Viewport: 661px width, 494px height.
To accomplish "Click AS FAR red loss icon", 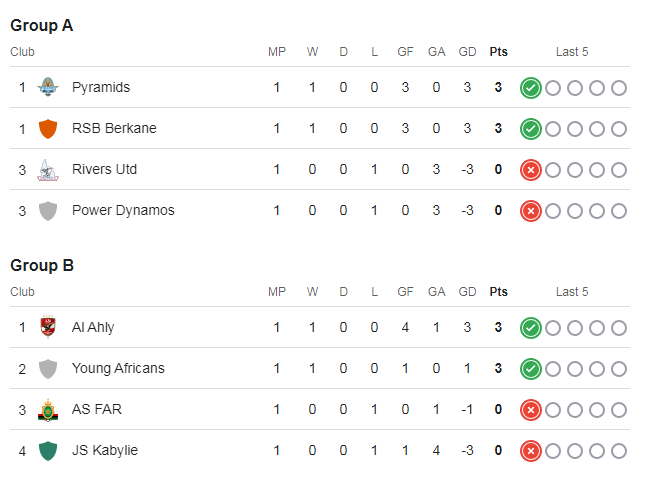I will 531,410.
